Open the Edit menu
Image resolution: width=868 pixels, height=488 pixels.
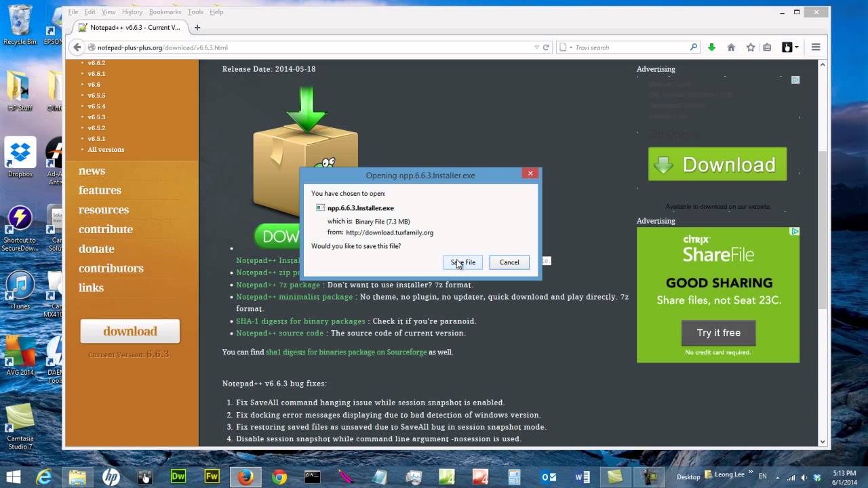pos(90,12)
